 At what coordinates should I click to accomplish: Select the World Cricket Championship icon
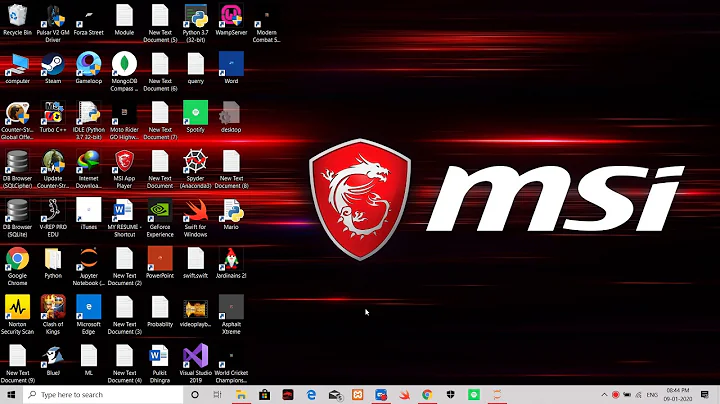pyautogui.click(x=231, y=364)
